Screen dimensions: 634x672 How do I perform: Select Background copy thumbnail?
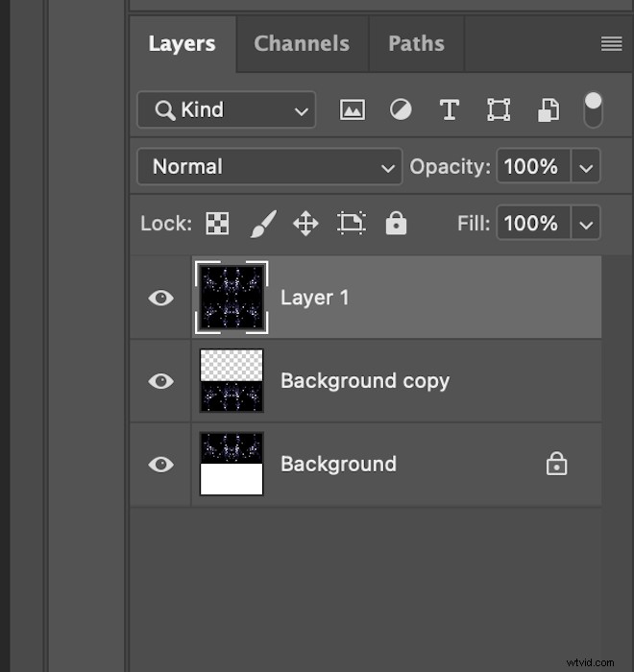click(232, 380)
